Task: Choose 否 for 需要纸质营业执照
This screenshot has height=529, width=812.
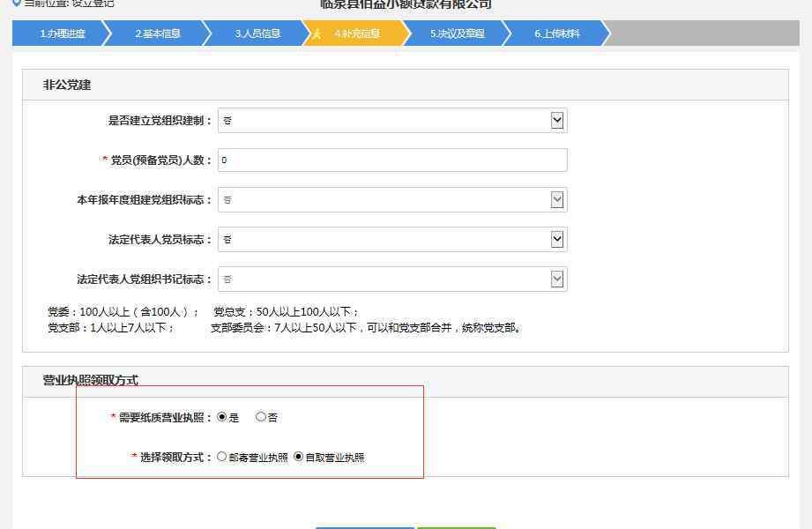Action: click(x=261, y=417)
